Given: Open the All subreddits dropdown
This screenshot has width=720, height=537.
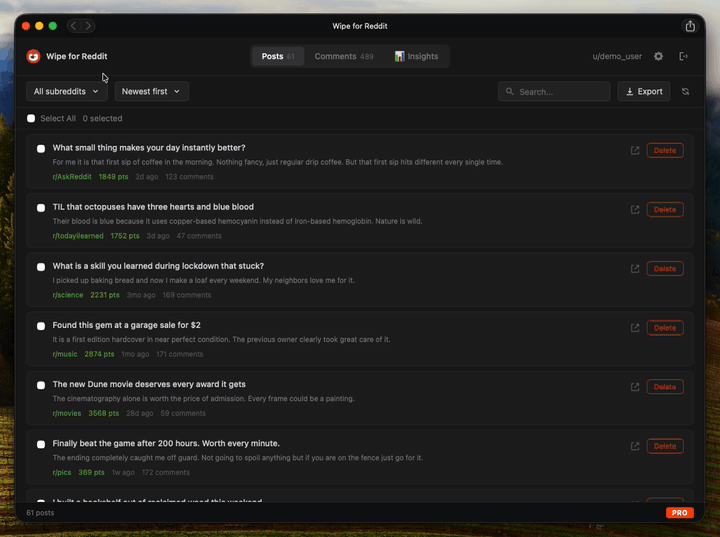Looking at the screenshot, I should [x=67, y=91].
